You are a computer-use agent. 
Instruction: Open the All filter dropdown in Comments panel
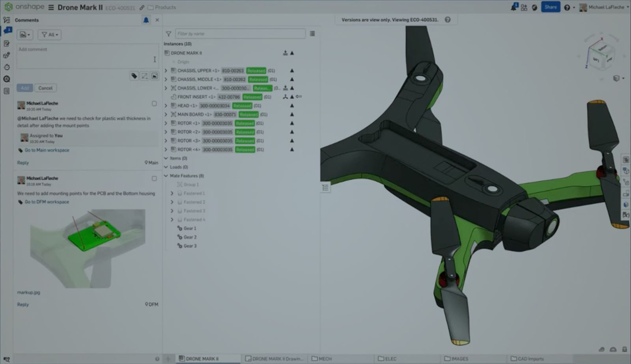pyautogui.click(x=49, y=35)
